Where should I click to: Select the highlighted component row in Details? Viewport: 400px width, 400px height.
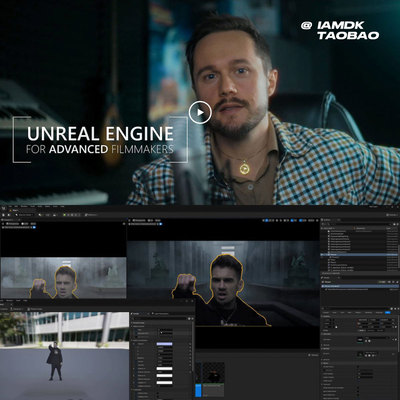coord(360,286)
